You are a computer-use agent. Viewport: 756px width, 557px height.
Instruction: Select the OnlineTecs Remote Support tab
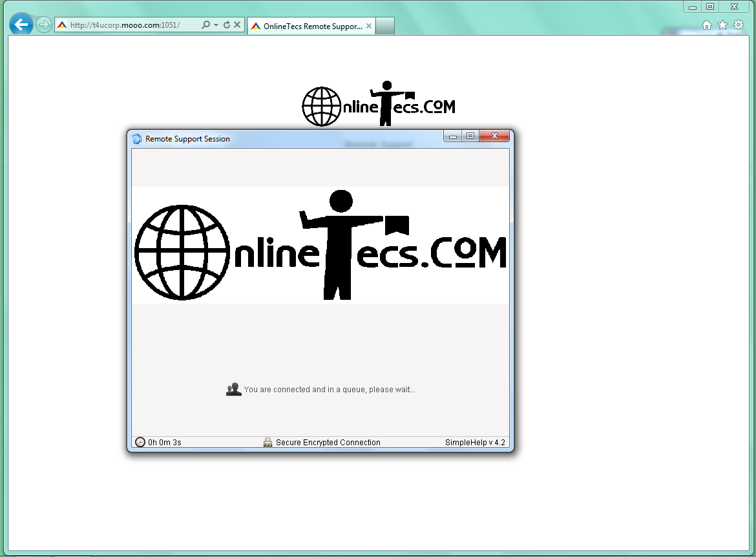(311, 26)
